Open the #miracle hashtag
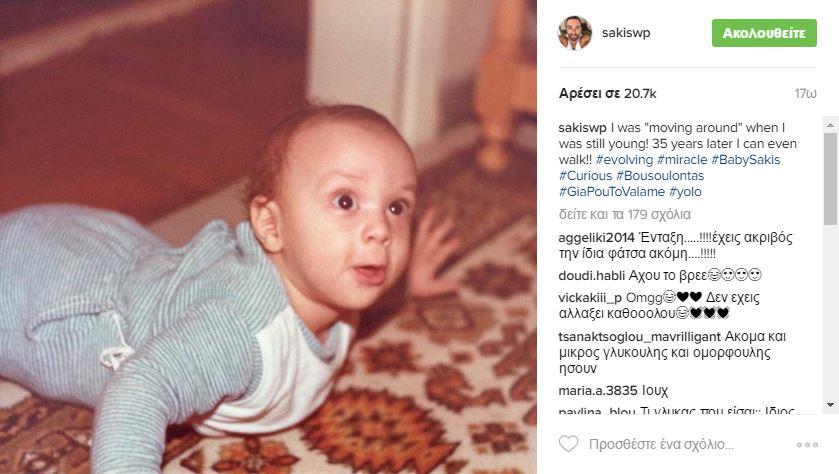This screenshot has width=839, height=474. [x=682, y=160]
